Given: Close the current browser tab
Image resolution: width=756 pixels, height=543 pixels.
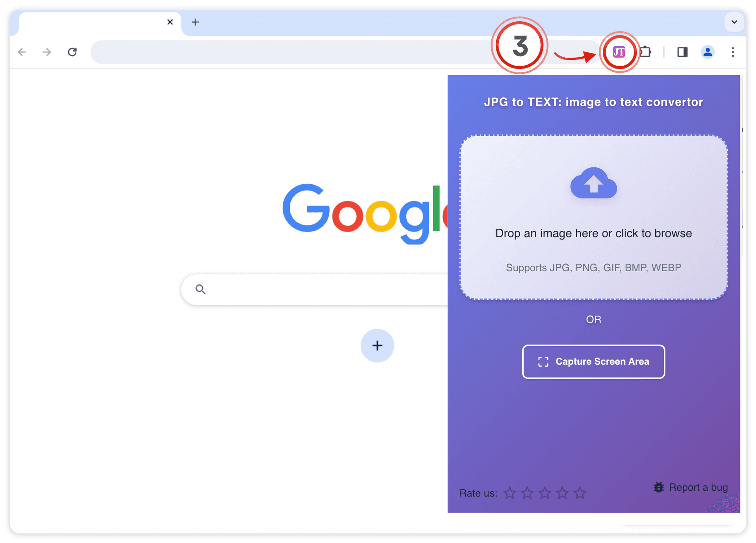Looking at the screenshot, I should (x=170, y=22).
